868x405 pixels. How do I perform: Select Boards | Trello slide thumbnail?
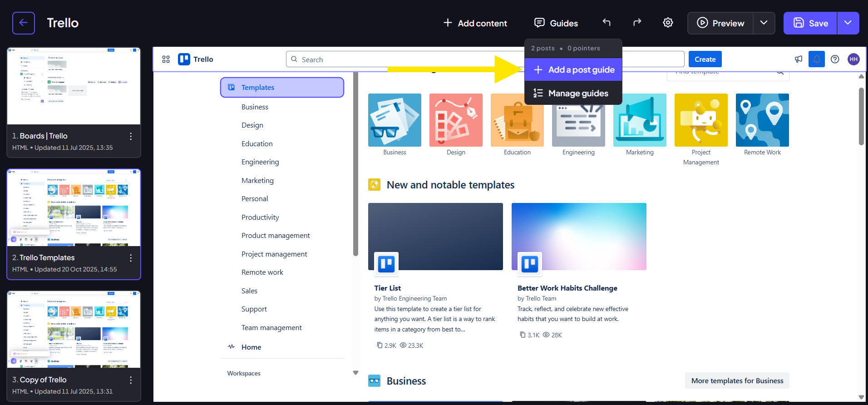click(74, 86)
